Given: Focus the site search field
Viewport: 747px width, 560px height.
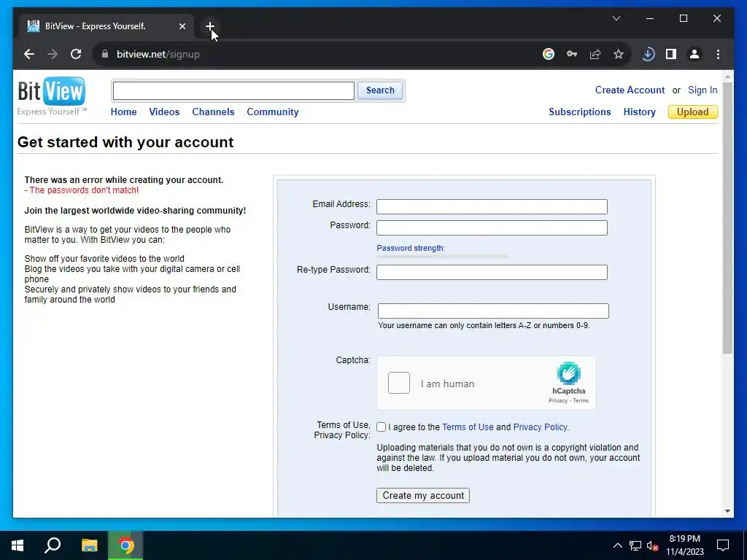Looking at the screenshot, I should pos(233,90).
